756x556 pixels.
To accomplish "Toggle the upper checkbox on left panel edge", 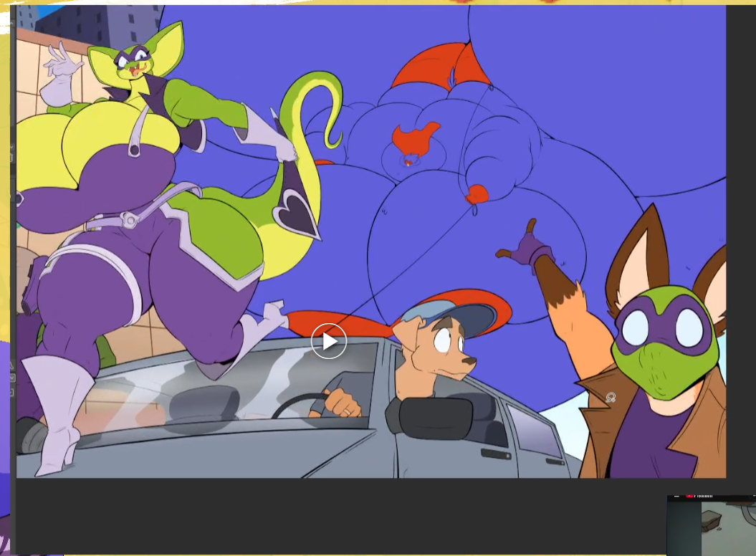I will point(11,378).
